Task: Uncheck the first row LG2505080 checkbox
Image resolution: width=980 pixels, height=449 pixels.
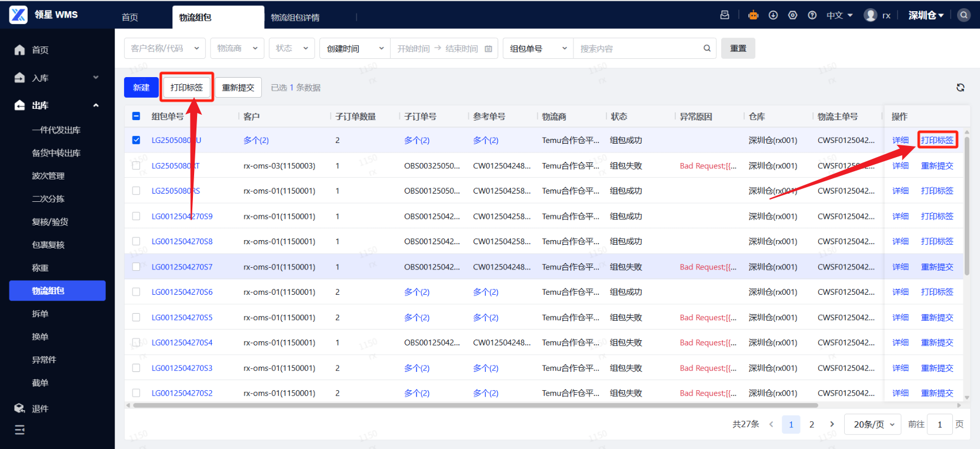Action: 136,140
